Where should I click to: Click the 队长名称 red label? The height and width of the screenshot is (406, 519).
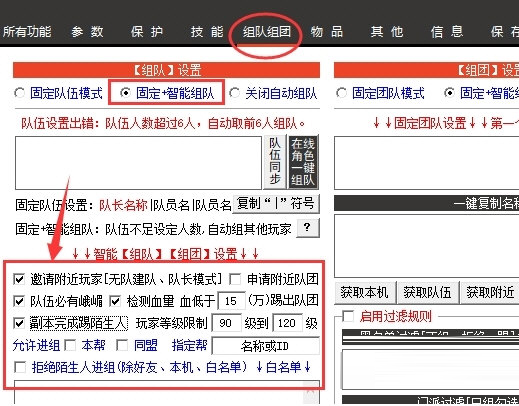point(123,205)
